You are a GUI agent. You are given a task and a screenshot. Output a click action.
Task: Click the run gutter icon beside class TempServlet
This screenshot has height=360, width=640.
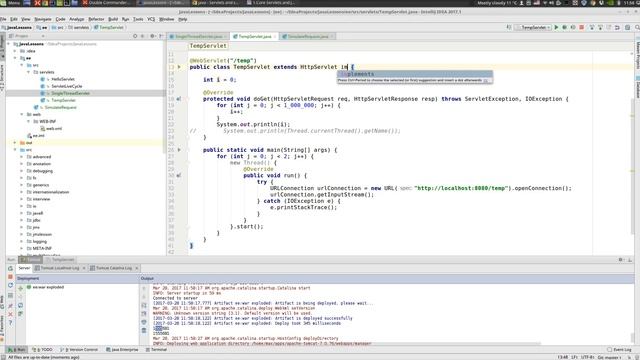click(x=179, y=67)
